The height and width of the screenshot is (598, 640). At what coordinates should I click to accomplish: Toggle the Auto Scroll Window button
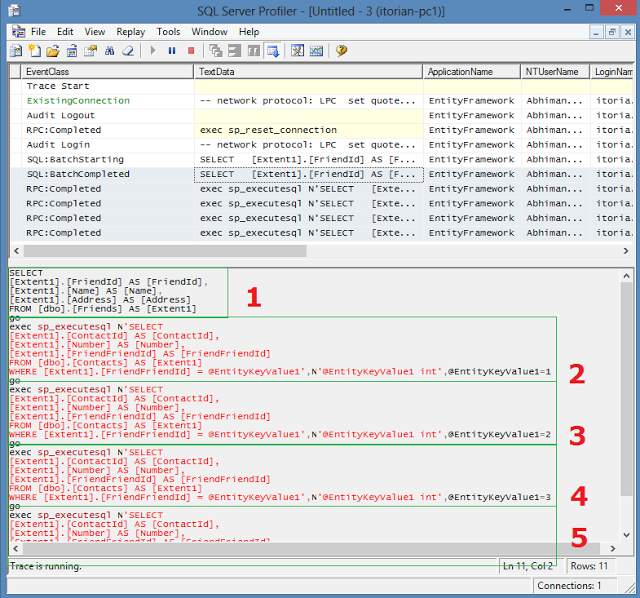coord(272,50)
